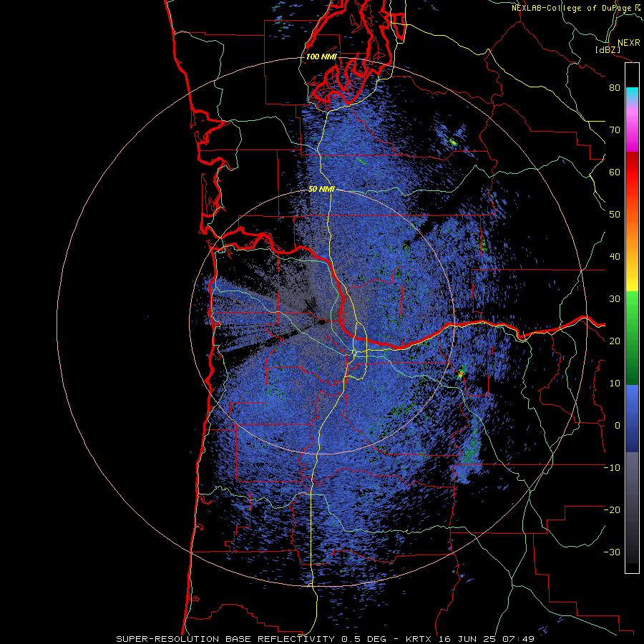
Task: Click the cyan band at top of color bar
Action: (632, 92)
